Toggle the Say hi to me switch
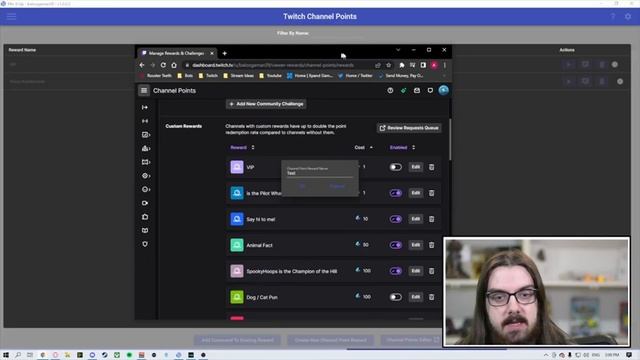This screenshot has height=360, width=640. tap(395, 219)
